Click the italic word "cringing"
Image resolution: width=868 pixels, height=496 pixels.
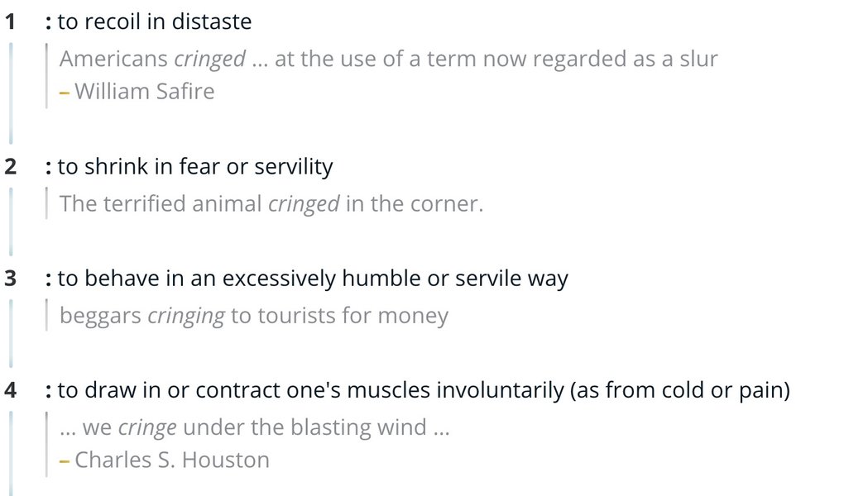pos(185,316)
